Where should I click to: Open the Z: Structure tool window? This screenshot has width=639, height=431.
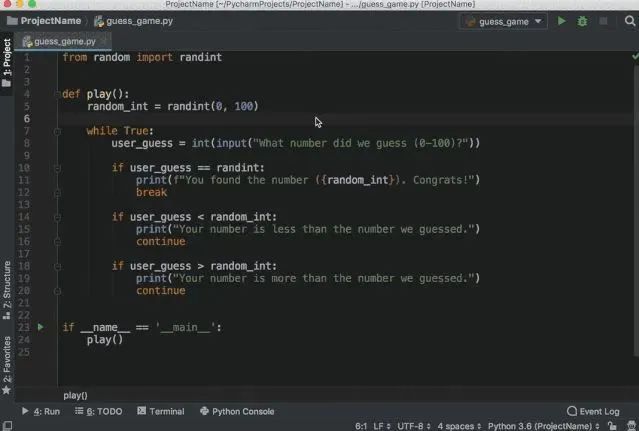tap(7, 290)
